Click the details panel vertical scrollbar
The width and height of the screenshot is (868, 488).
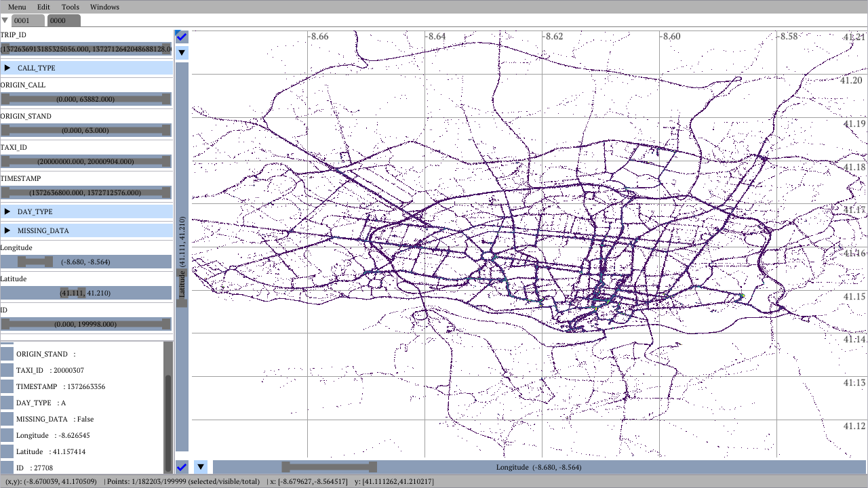167,424
